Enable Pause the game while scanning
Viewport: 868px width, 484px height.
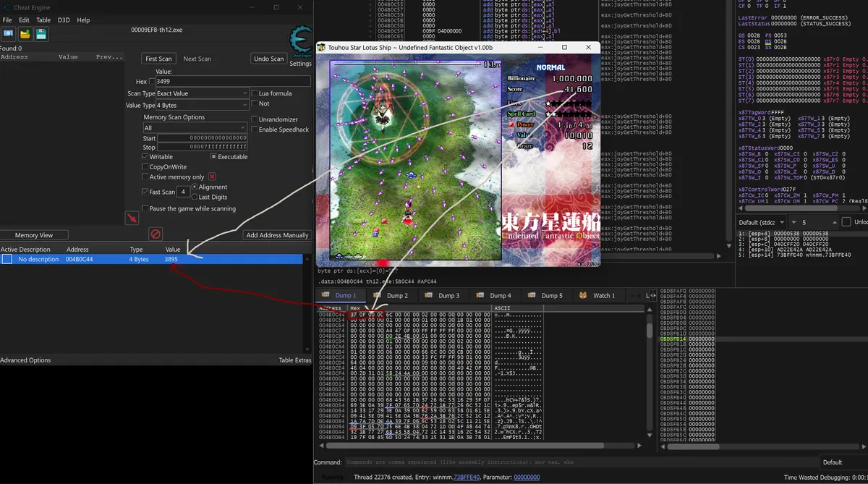click(x=145, y=208)
